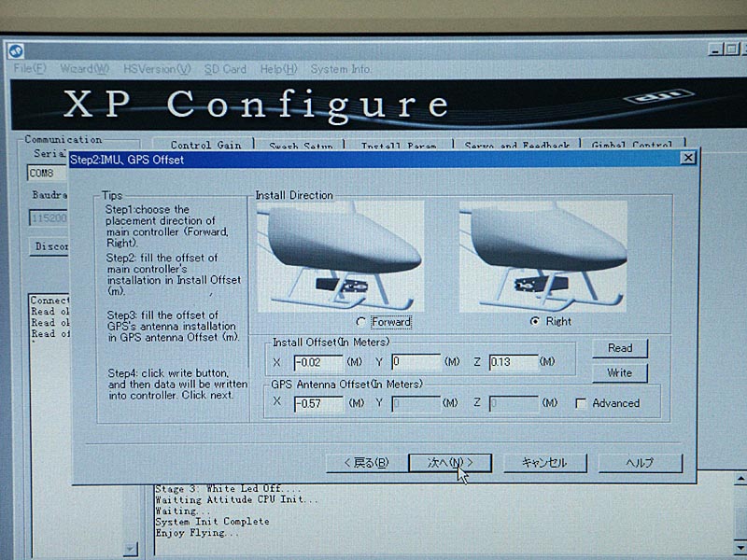The image size is (747, 560).
Task: Go back with the 戻る button
Action: (365, 463)
